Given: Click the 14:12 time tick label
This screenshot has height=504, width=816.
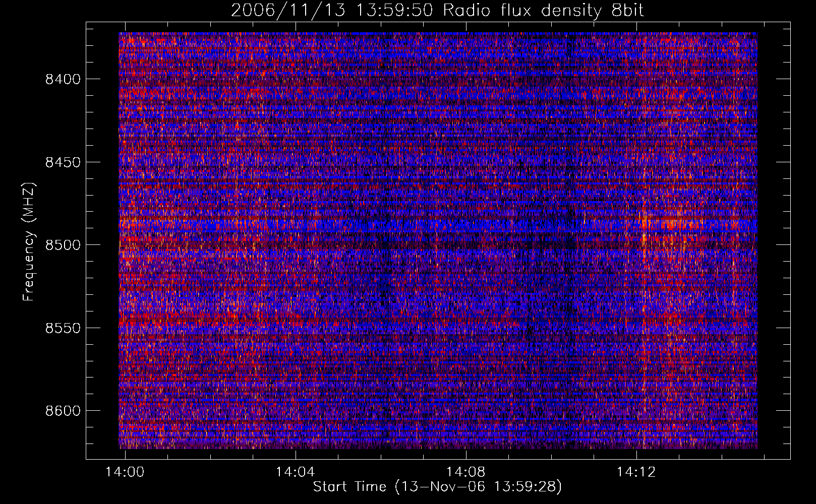Looking at the screenshot, I should 636,472.
